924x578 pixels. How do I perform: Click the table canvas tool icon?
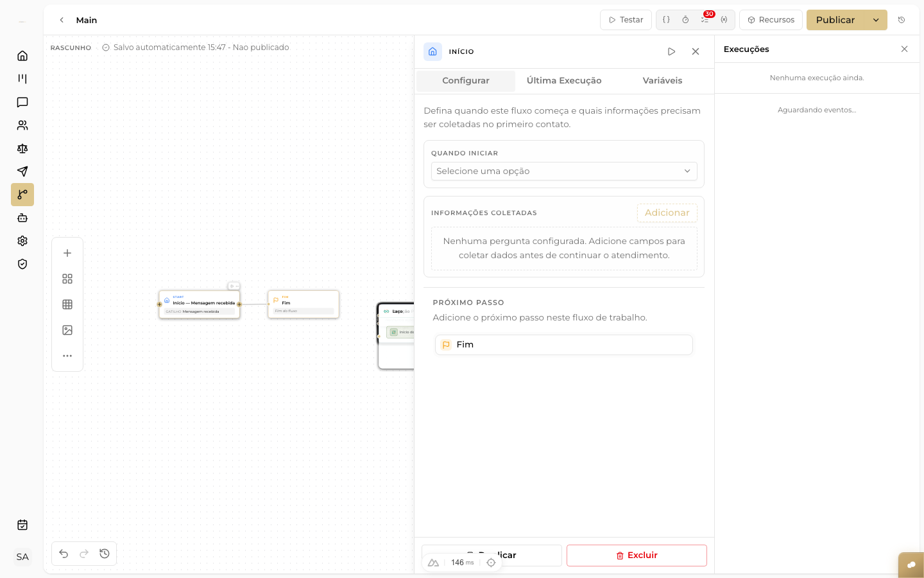pos(67,304)
